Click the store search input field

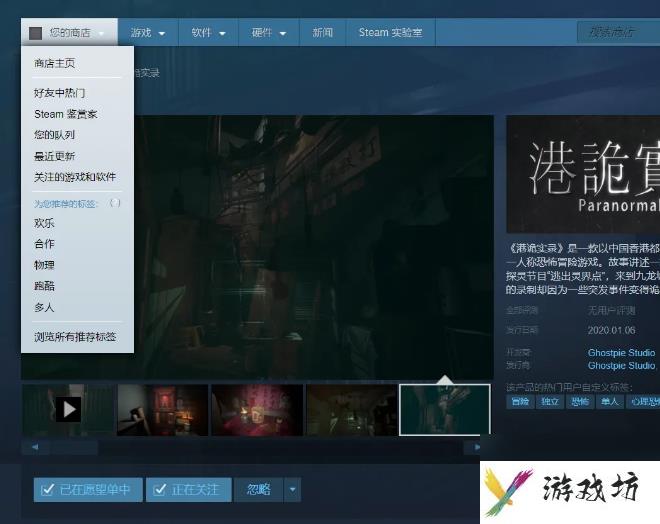point(618,32)
